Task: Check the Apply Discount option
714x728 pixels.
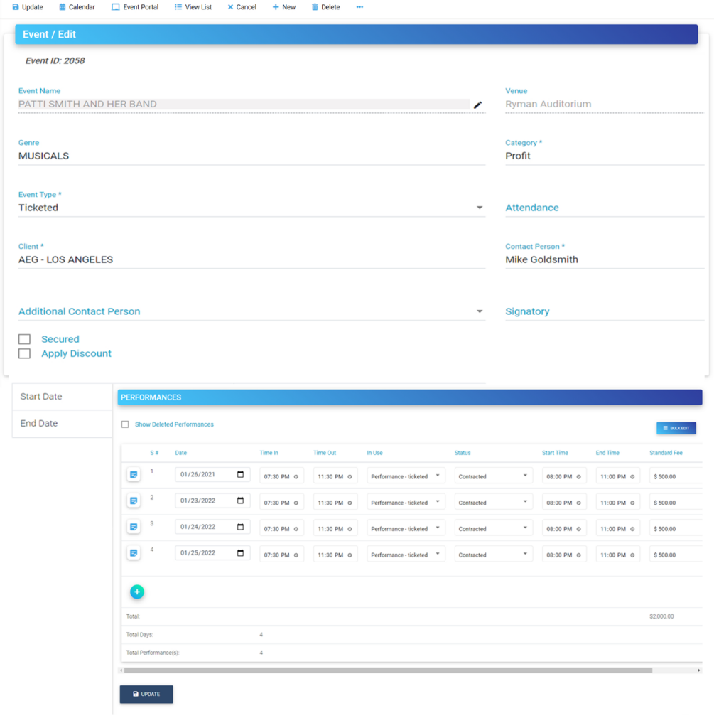Action: point(24,353)
